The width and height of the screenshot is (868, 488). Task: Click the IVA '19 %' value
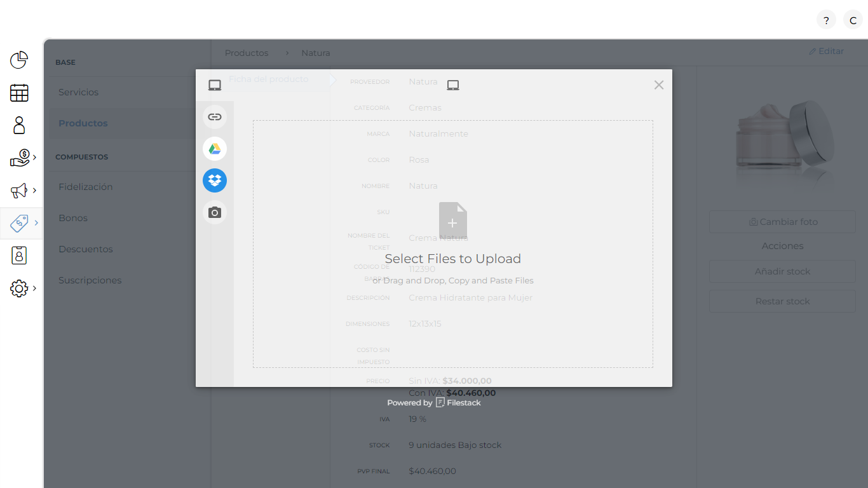417,419
